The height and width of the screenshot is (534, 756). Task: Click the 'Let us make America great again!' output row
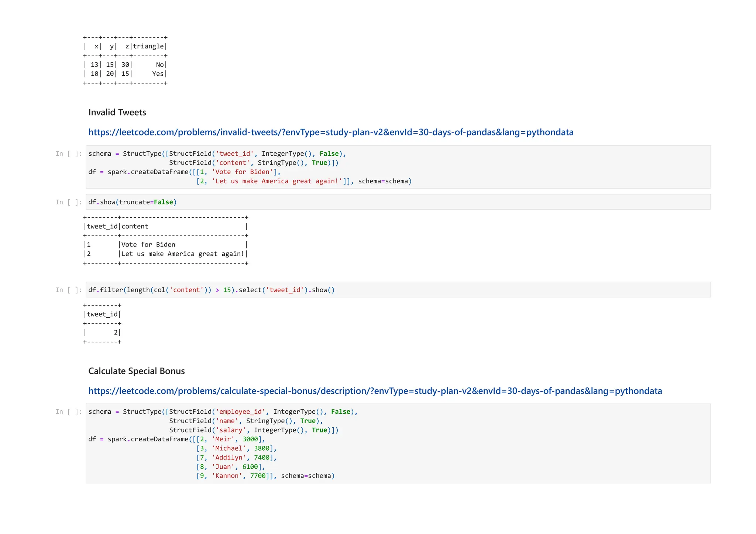tap(166, 254)
